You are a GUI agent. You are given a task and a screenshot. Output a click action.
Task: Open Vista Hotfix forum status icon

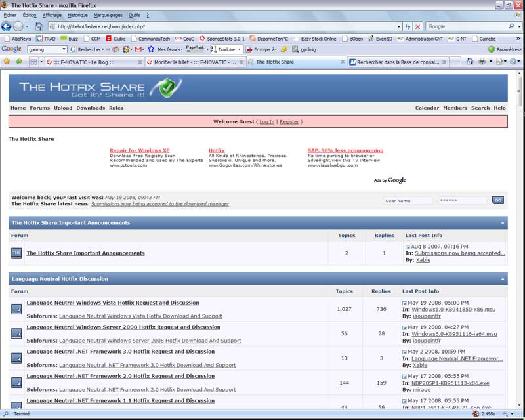point(16,309)
